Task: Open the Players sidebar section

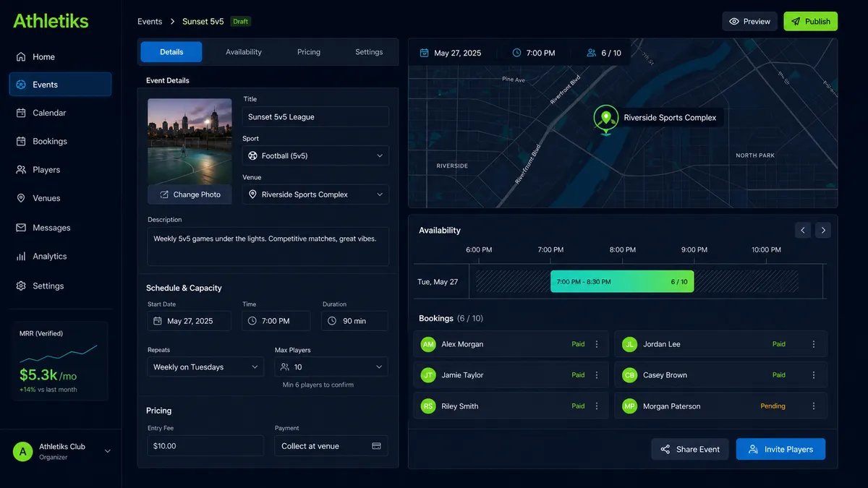Action: pos(60,170)
